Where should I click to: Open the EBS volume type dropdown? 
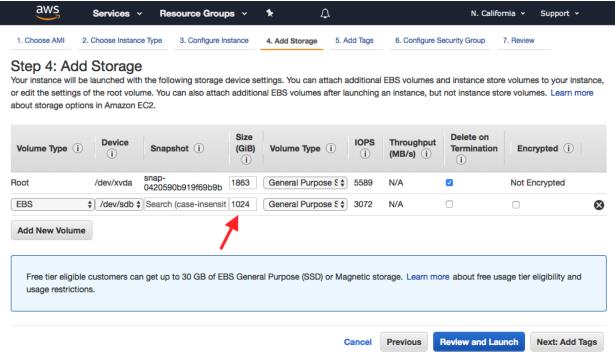tap(305, 204)
